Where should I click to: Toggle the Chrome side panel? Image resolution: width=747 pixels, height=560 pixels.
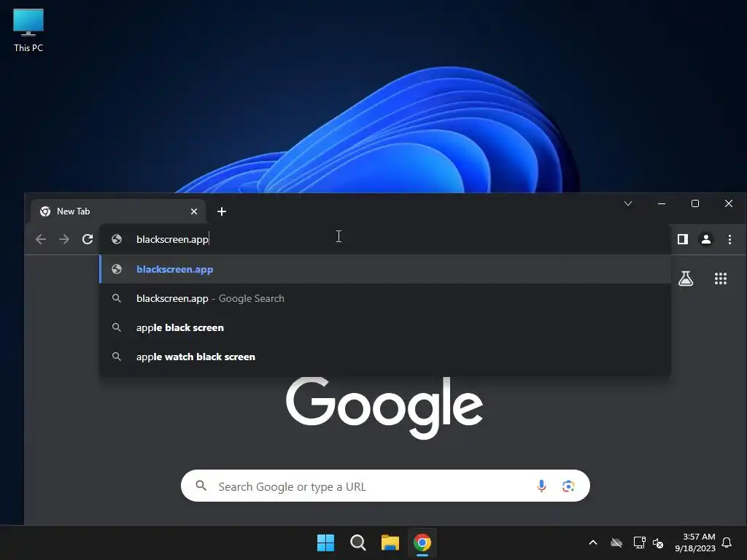click(683, 239)
